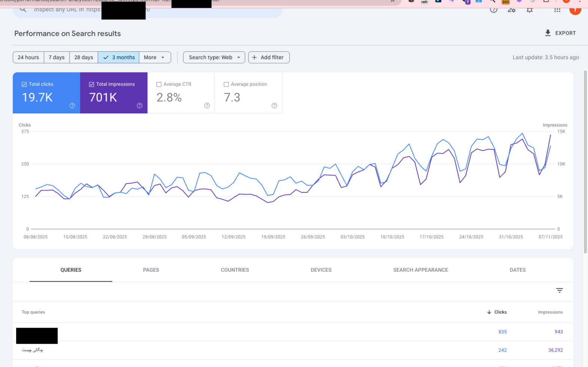Viewport: 588px width, 367px height.
Task: Click the help icon on Total clicks card
Action: (72, 105)
